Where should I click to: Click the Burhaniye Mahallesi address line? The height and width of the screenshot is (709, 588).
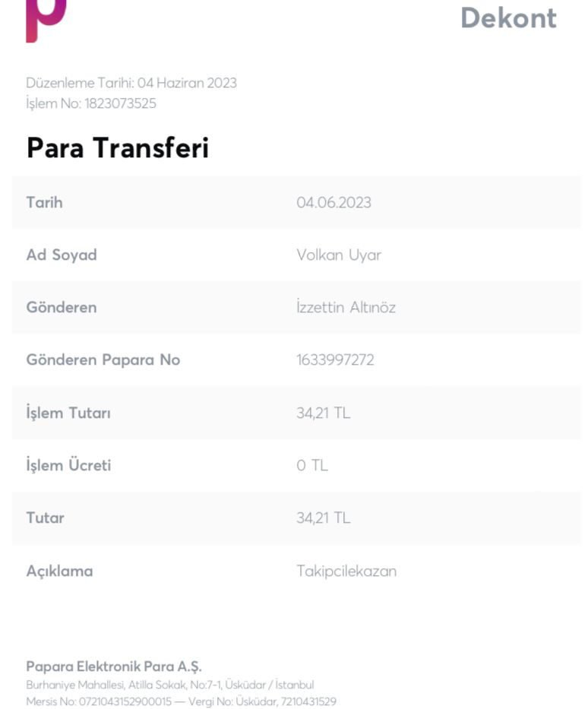[x=170, y=685]
